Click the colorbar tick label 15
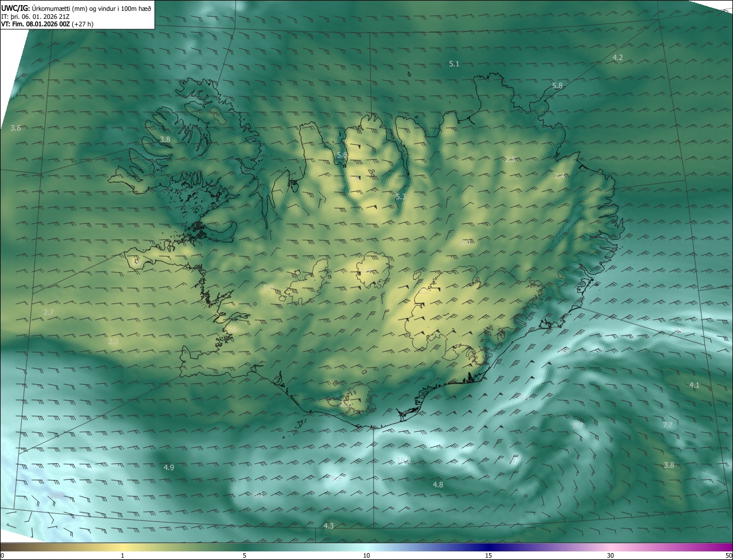The height and width of the screenshot is (560, 733). pyautogui.click(x=488, y=555)
